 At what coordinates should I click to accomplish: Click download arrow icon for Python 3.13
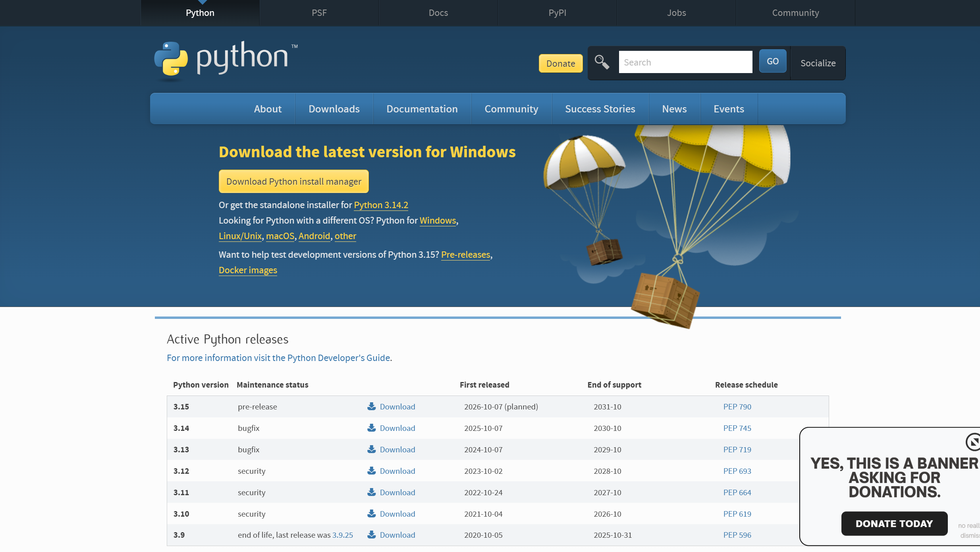click(371, 449)
